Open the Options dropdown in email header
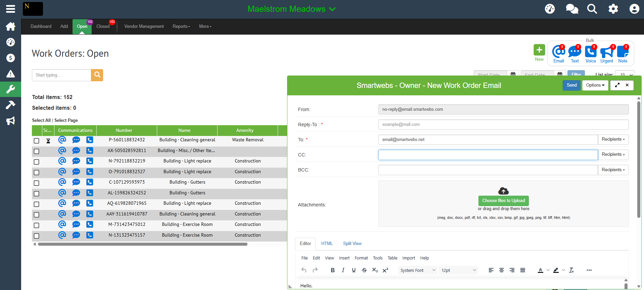 pyautogui.click(x=595, y=85)
